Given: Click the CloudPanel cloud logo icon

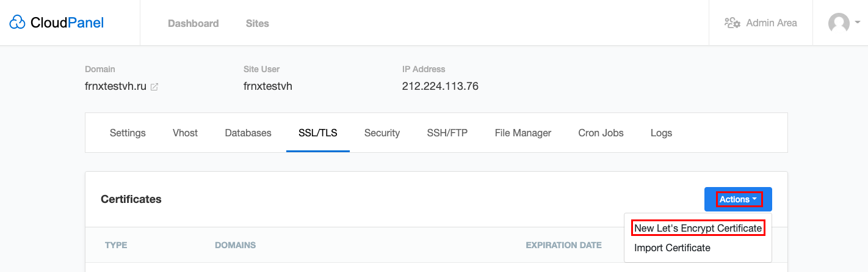Looking at the screenshot, I should (x=18, y=23).
